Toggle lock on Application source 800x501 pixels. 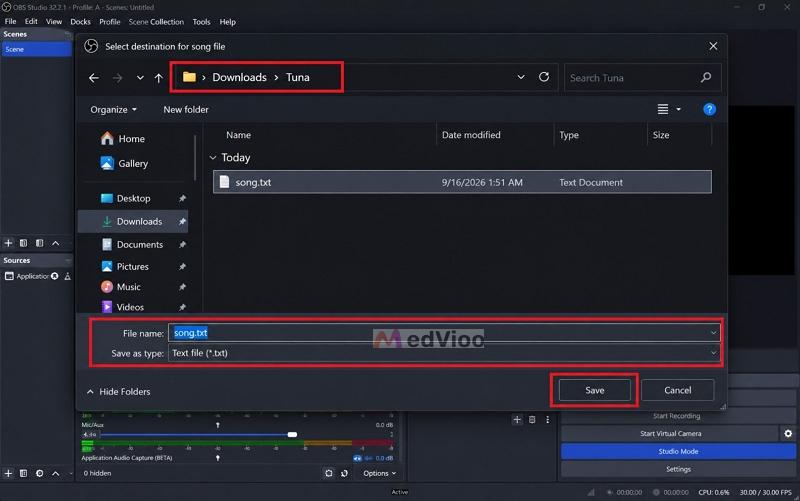[67, 276]
